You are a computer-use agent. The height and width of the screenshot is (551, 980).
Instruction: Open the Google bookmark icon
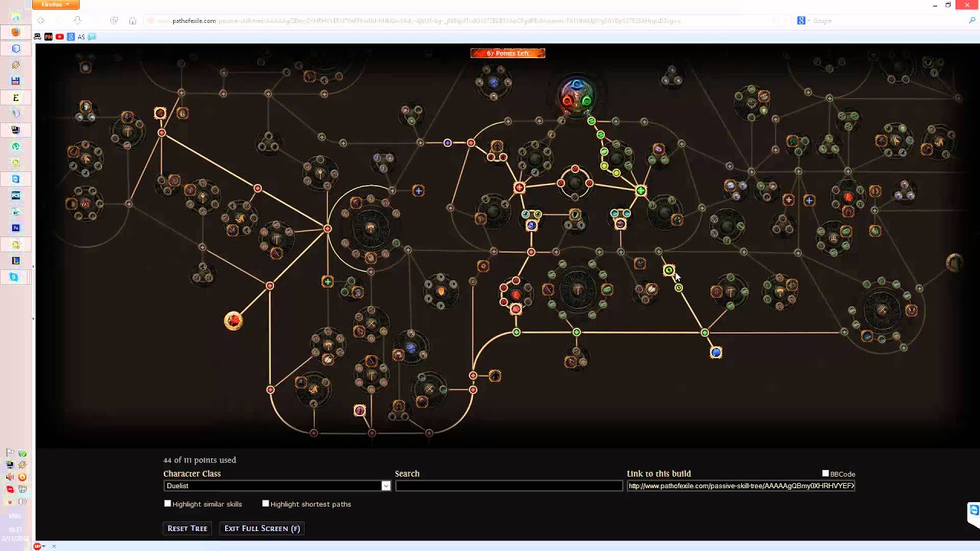click(x=70, y=37)
